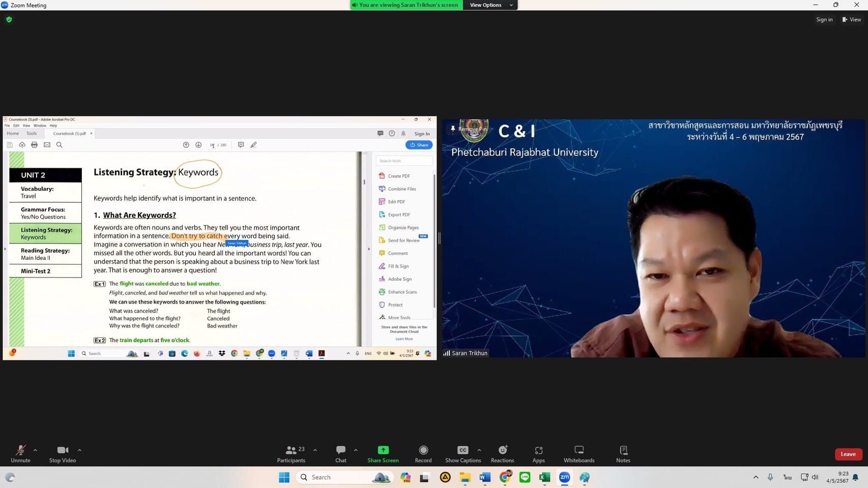Image resolution: width=868 pixels, height=488 pixels.
Task: Open Excel from the Windows taskbar
Action: point(544,477)
